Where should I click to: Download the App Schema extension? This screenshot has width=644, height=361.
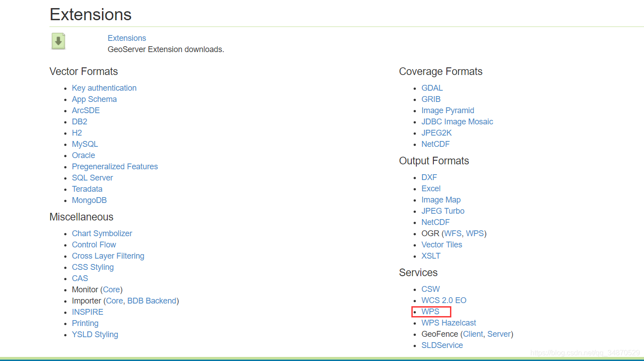pyautogui.click(x=94, y=99)
